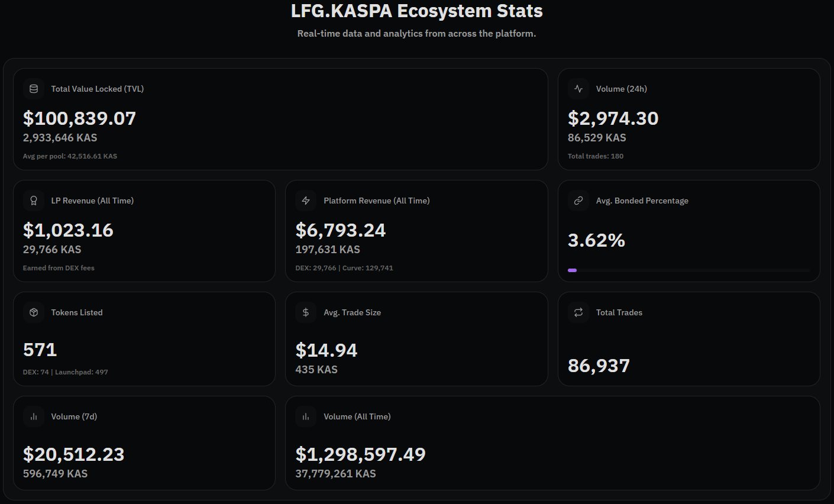The image size is (834, 504).
Task: Click the chain link icon for Avg. Bonded Percentage
Action: 578,201
